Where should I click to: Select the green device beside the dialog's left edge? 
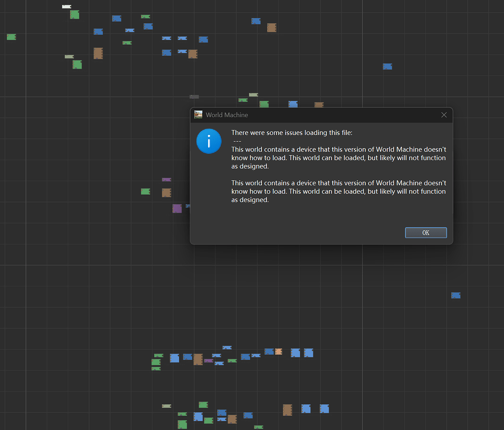[x=145, y=191]
